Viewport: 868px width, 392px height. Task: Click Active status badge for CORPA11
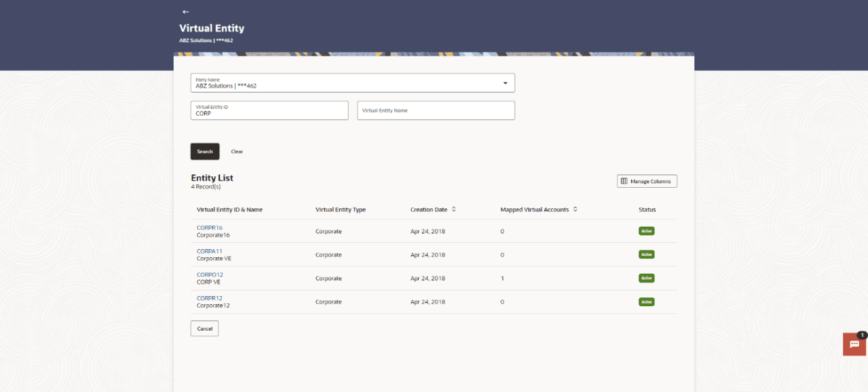click(647, 255)
